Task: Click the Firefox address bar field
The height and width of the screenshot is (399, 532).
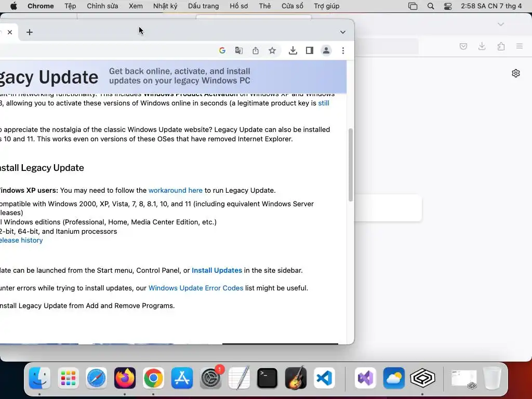Action: tap(387, 46)
